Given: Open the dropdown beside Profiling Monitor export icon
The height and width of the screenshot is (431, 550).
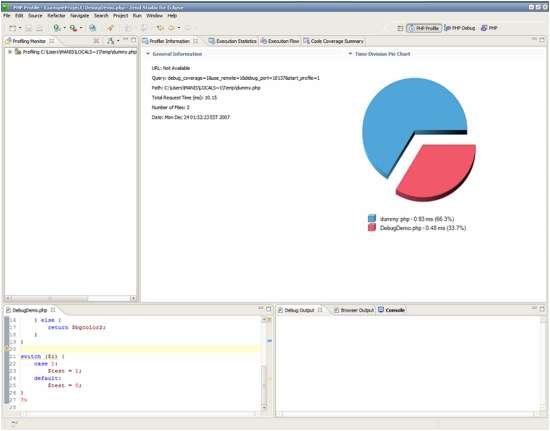Looking at the screenshot, I should (118, 41).
